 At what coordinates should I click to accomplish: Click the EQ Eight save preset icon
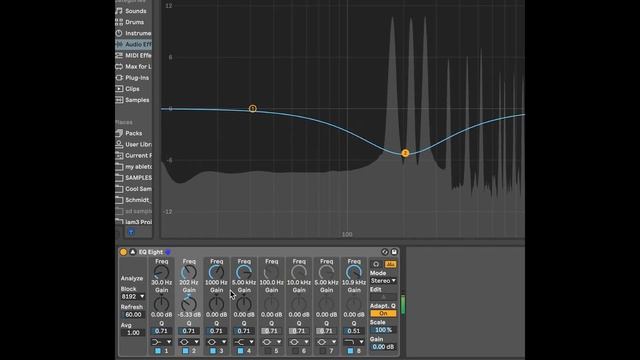(x=394, y=252)
